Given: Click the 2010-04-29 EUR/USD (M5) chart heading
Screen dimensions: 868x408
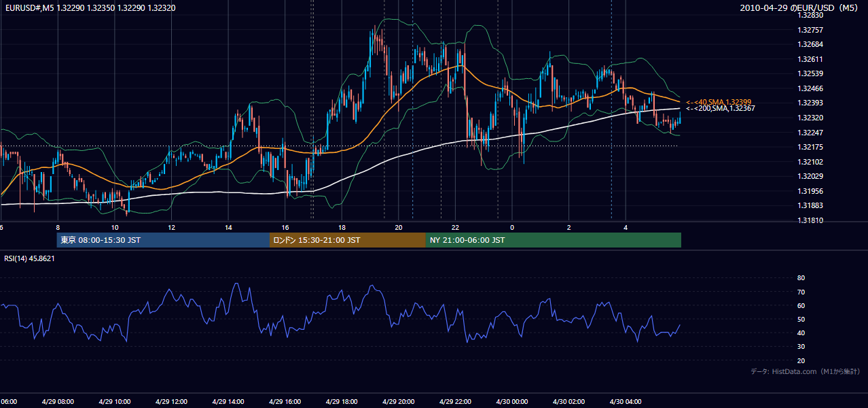Looking at the screenshot, I should click(x=799, y=8).
